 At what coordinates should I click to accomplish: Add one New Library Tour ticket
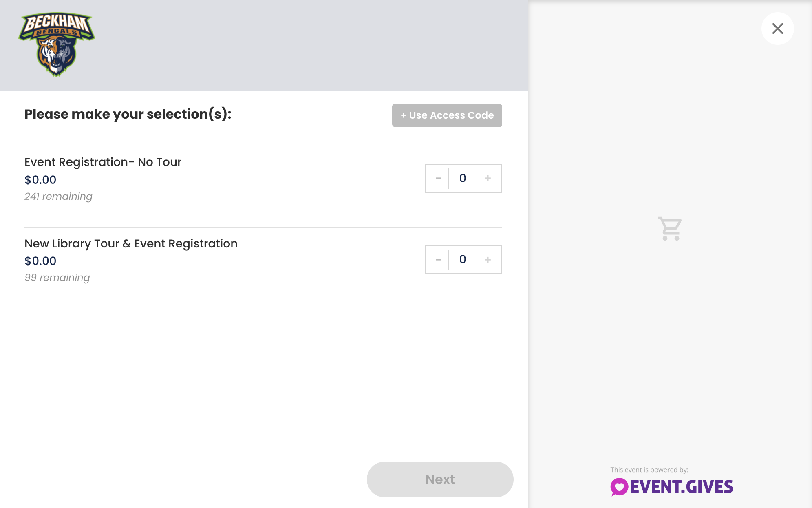[488, 259]
